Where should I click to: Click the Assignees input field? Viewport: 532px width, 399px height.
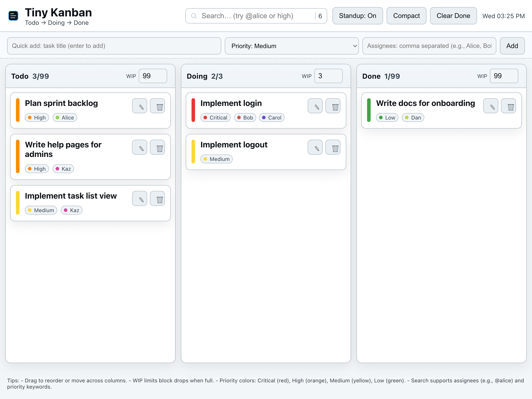[429, 46]
